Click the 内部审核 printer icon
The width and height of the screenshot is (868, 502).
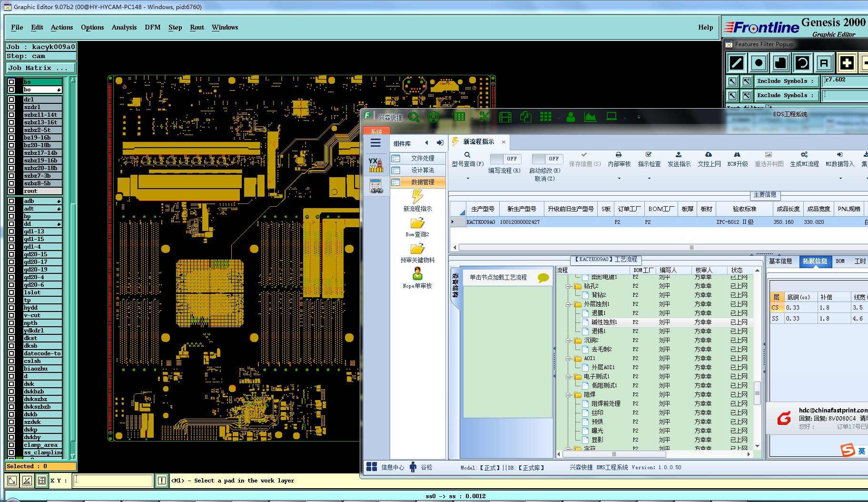point(619,155)
